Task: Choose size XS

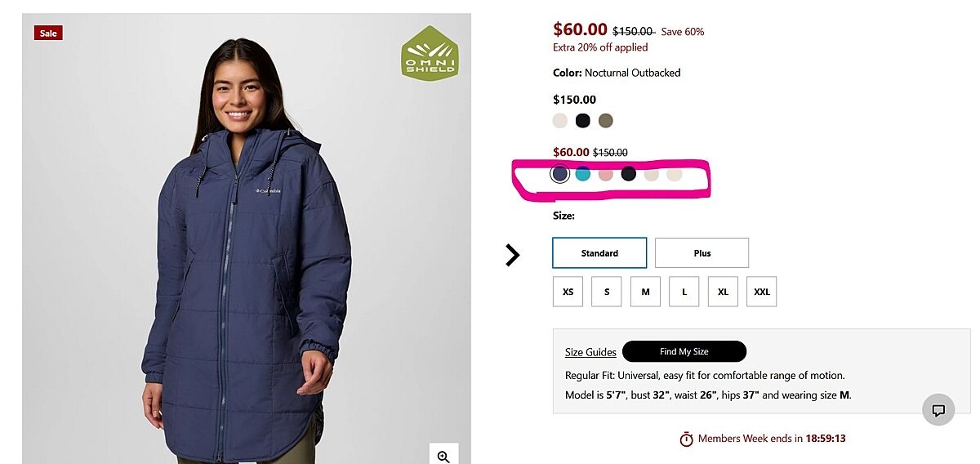Action: click(x=568, y=292)
